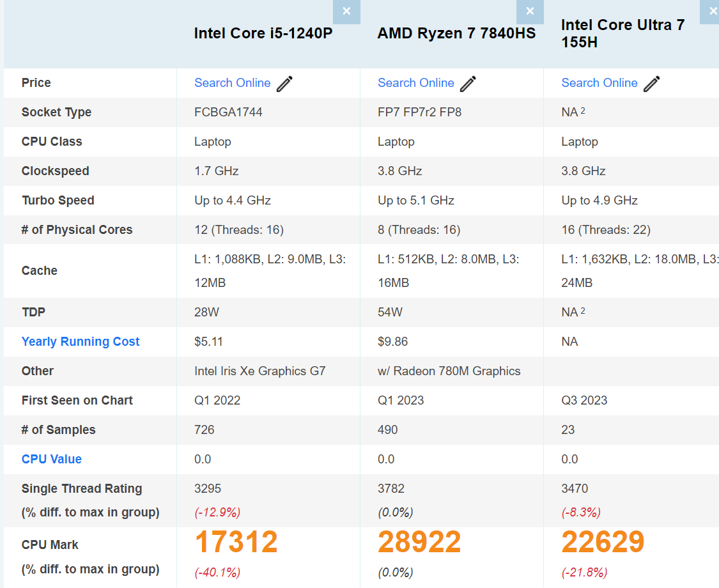Click the First Seen on Chart label
This screenshot has height=588, width=719.
(77, 400)
